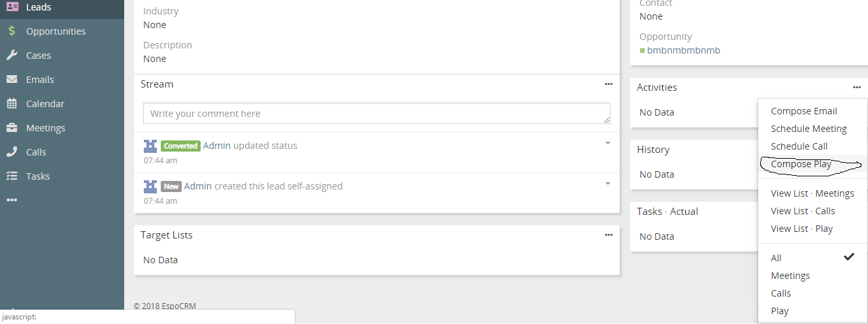
Task: Click the Meetings briefcase icon
Action: click(12, 128)
